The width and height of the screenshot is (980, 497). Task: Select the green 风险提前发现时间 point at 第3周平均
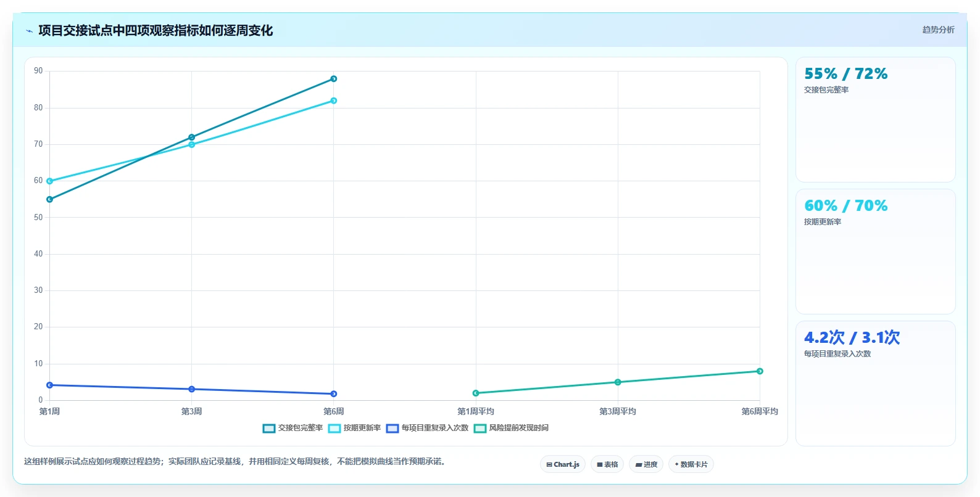tap(618, 382)
